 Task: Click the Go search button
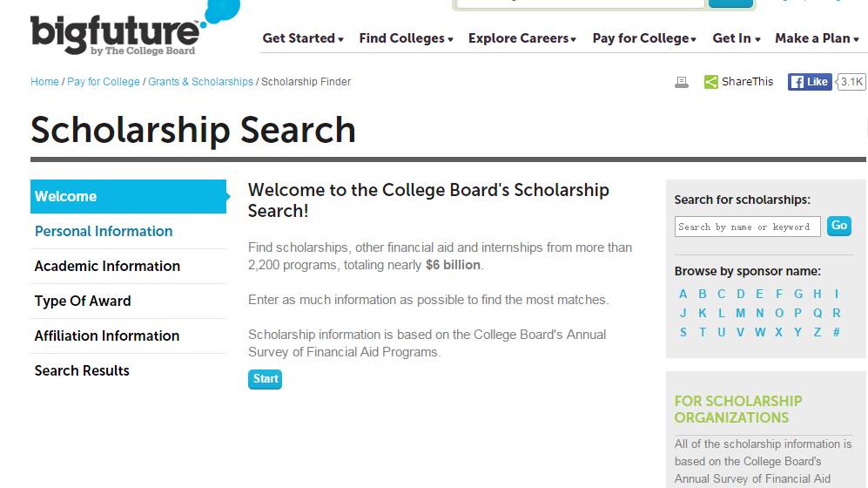839,226
